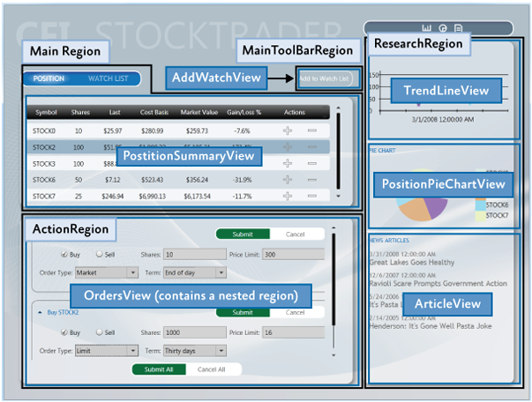Switch to the Position tab
The image size is (532, 402).
[x=49, y=78]
